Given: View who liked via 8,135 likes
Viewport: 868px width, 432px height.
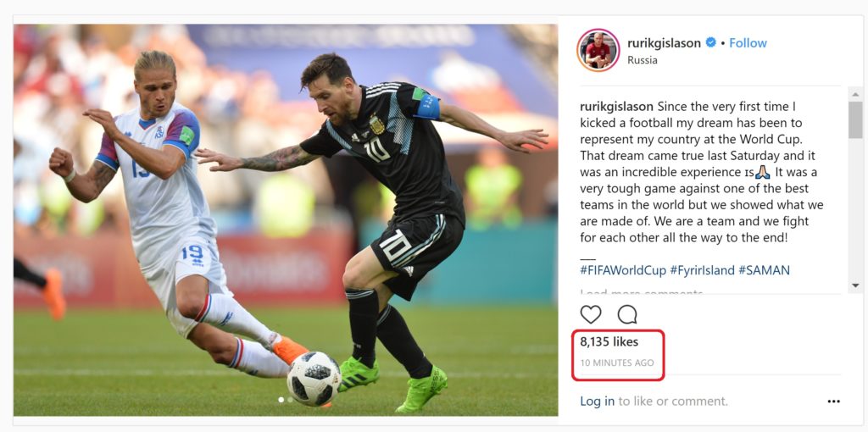Looking at the screenshot, I should point(609,342).
